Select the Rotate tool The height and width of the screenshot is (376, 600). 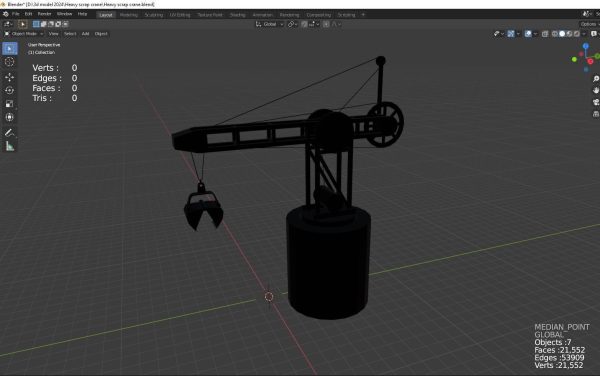pos(10,90)
